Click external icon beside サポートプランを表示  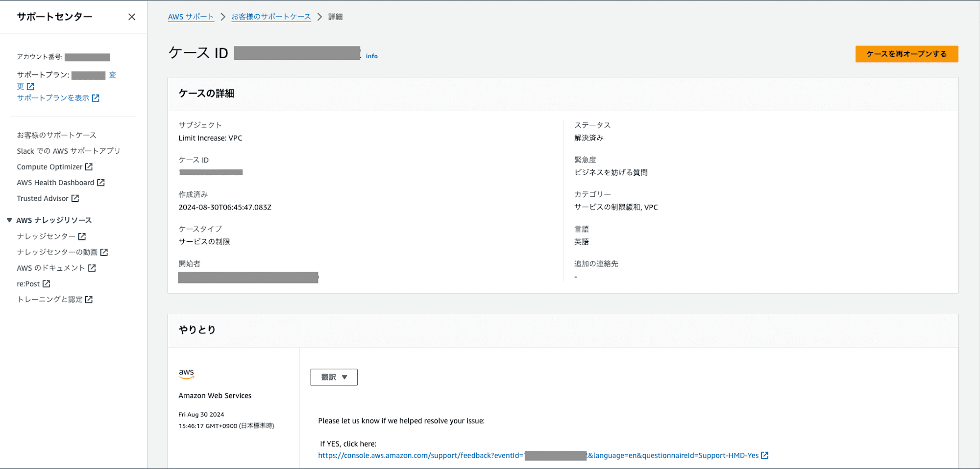96,98
